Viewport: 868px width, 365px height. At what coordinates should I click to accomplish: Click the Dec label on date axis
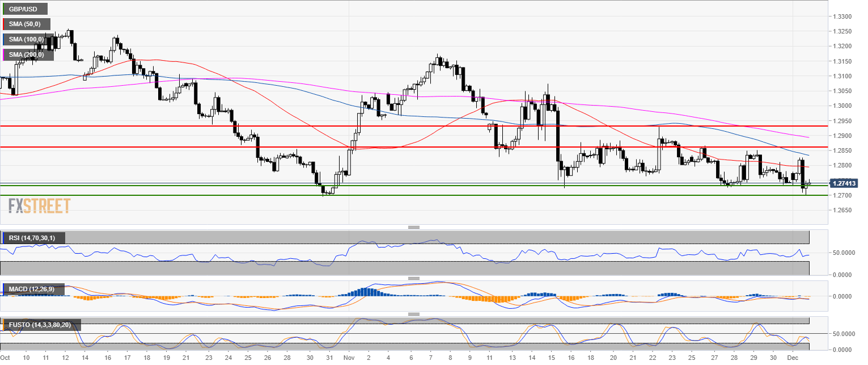click(x=794, y=358)
